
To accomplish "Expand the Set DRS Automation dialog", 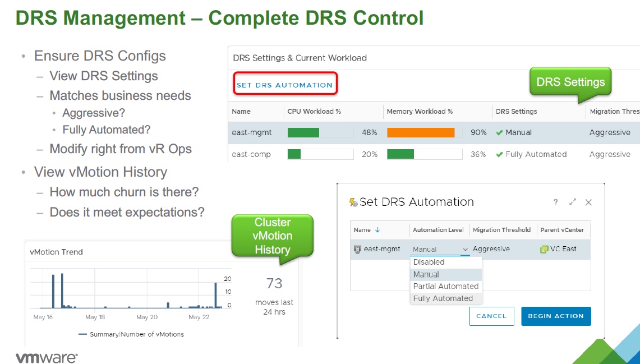I will 573,202.
